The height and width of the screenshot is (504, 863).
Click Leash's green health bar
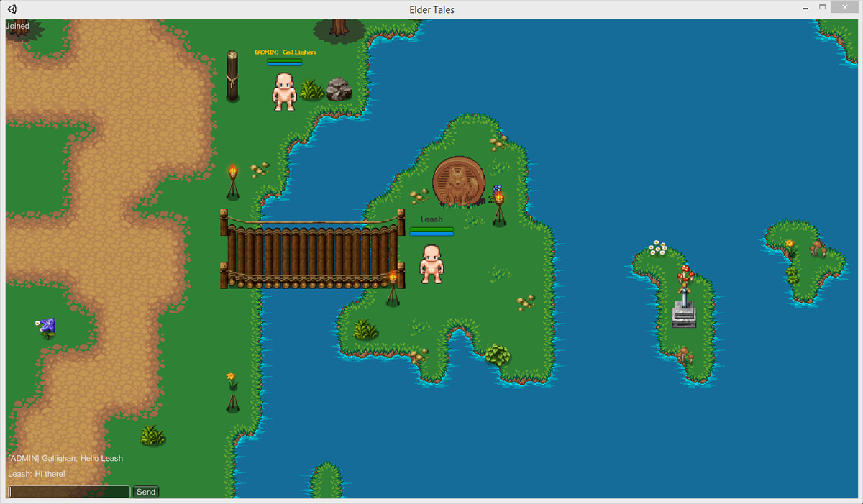(x=431, y=229)
